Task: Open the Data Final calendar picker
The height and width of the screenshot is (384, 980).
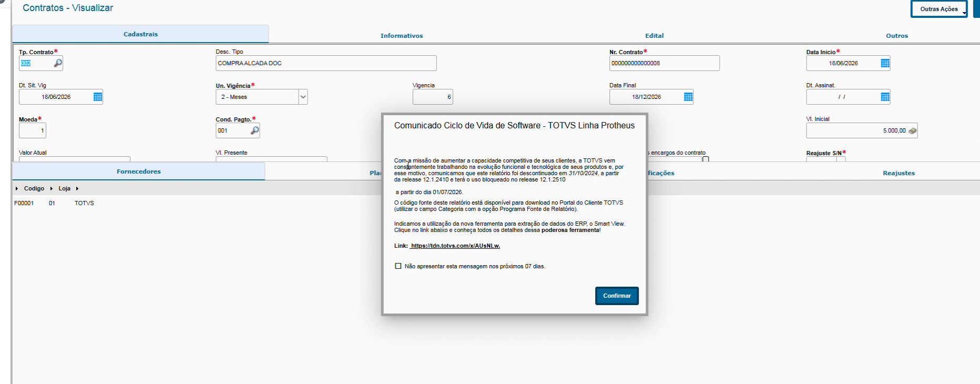Action: [x=688, y=97]
